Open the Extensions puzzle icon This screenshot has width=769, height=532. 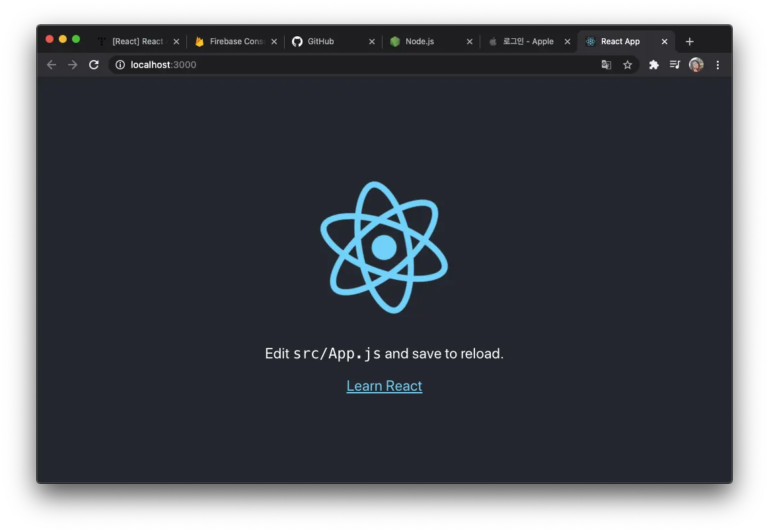(x=654, y=65)
